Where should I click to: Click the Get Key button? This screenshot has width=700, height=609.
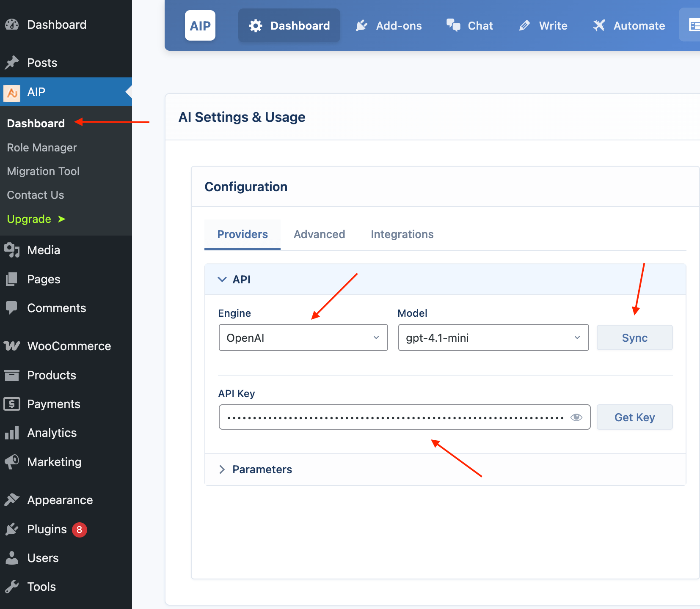(634, 417)
